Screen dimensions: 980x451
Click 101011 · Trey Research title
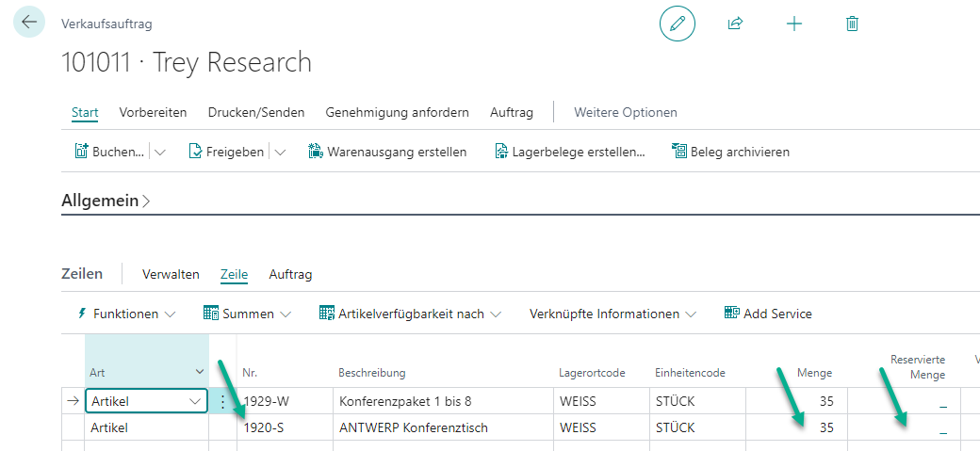(187, 62)
